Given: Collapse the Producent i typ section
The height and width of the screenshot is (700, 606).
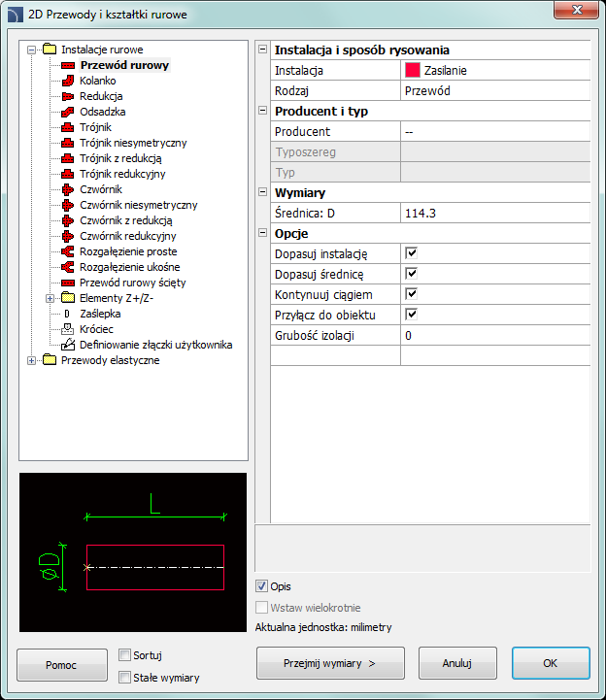Looking at the screenshot, I should point(262,111).
